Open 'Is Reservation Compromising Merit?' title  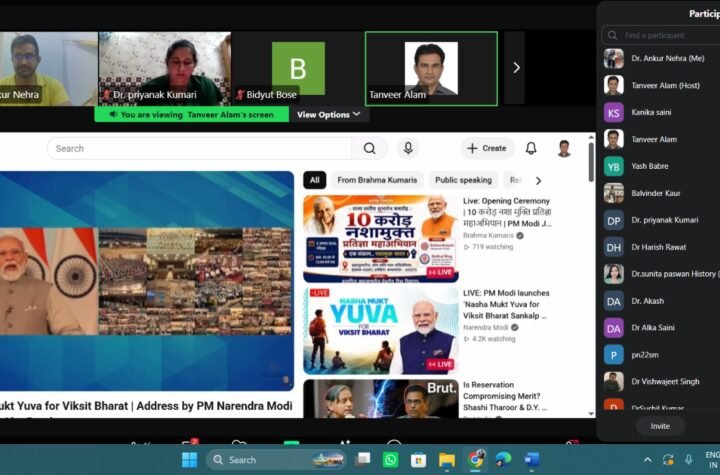pos(505,396)
